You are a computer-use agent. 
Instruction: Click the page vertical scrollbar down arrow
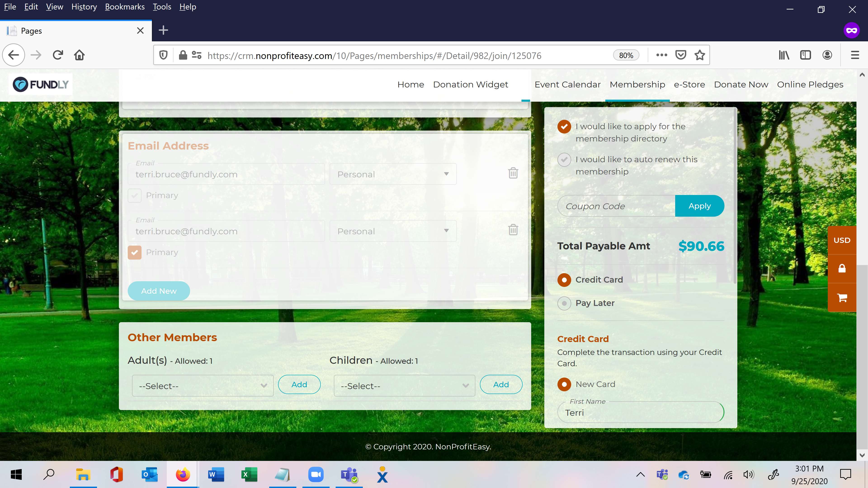click(x=862, y=455)
